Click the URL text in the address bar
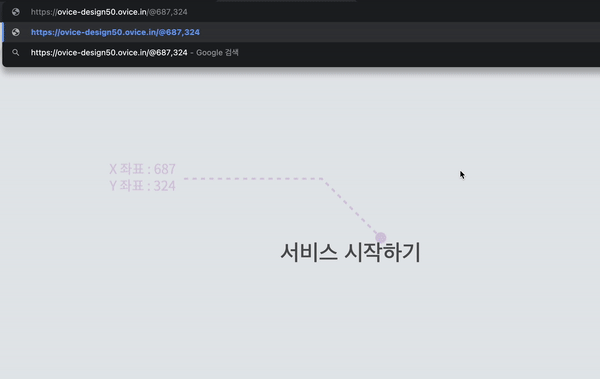This screenshot has width=600, height=379. (x=109, y=12)
